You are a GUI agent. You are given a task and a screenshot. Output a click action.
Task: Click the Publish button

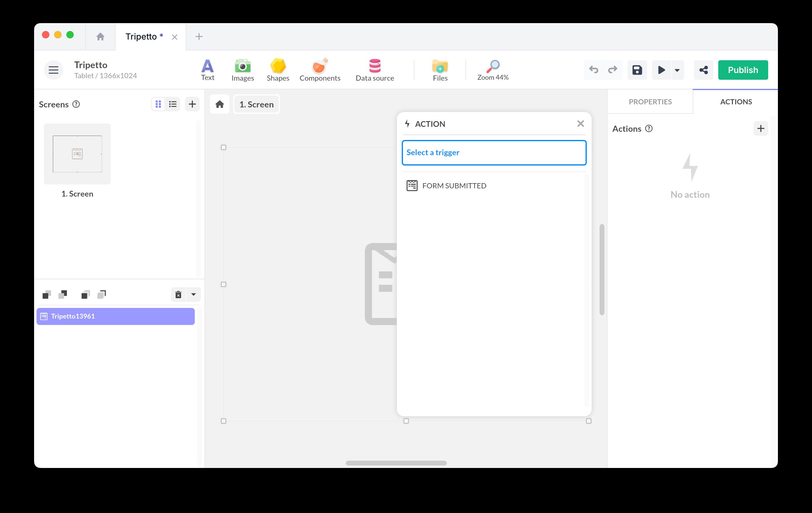pyautogui.click(x=743, y=70)
